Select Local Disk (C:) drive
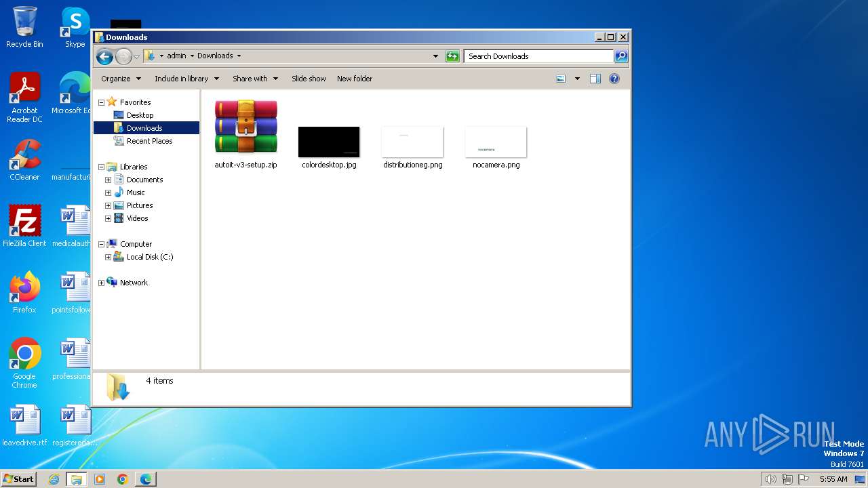The height and width of the screenshot is (488, 868). [150, 257]
